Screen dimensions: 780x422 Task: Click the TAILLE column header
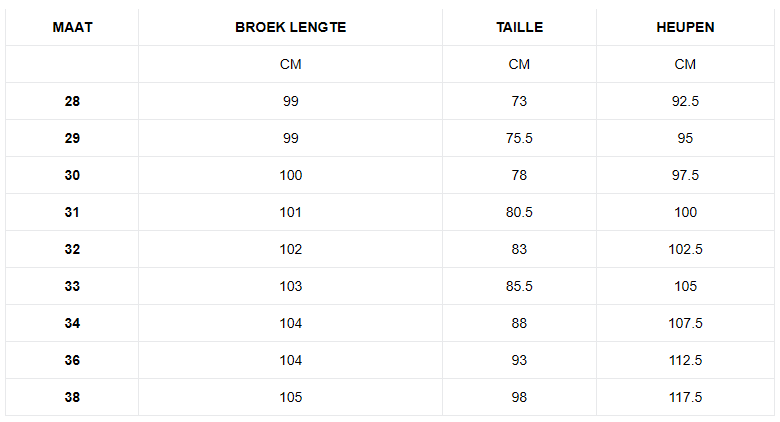pos(519,27)
